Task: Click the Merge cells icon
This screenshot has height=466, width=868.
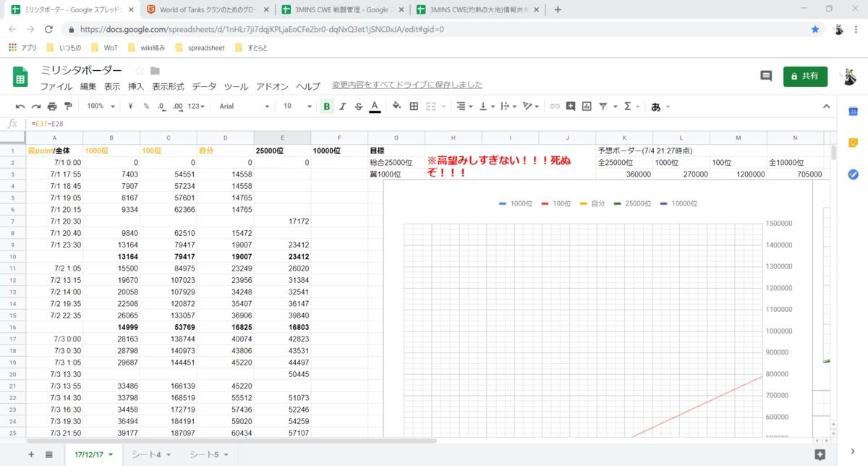Action: (431, 106)
